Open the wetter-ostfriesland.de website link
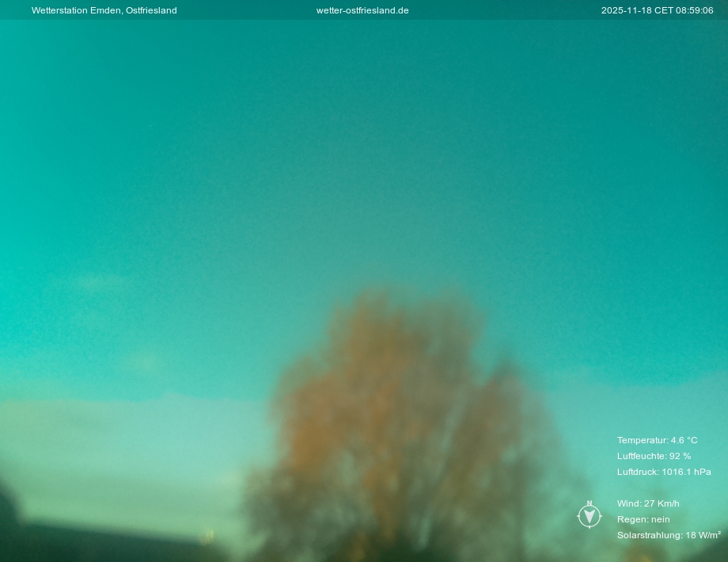 tap(362, 10)
